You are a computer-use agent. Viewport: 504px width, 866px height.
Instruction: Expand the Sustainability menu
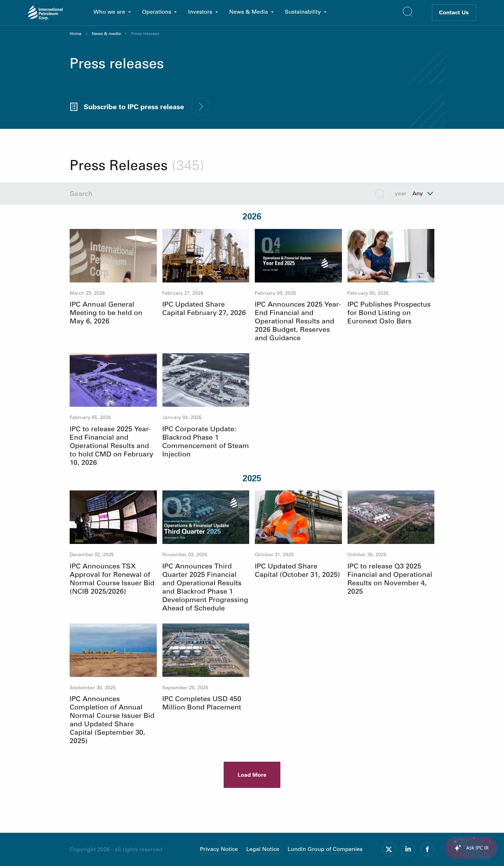coord(306,12)
